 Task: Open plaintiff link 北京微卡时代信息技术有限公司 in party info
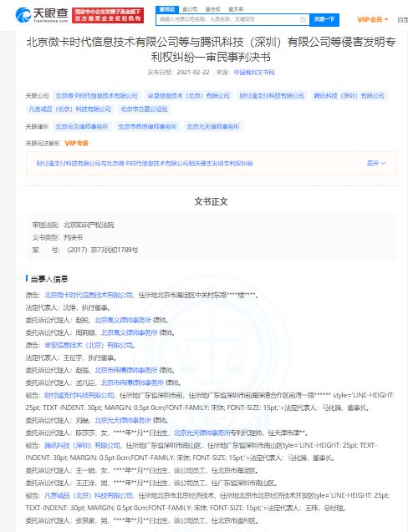pyautogui.click(x=89, y=295)
